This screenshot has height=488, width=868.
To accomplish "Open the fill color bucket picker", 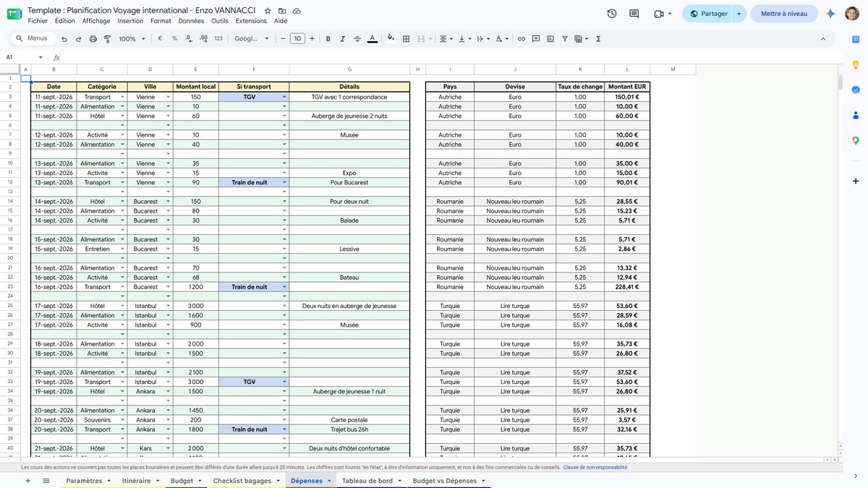I will [x=391, y=39].
